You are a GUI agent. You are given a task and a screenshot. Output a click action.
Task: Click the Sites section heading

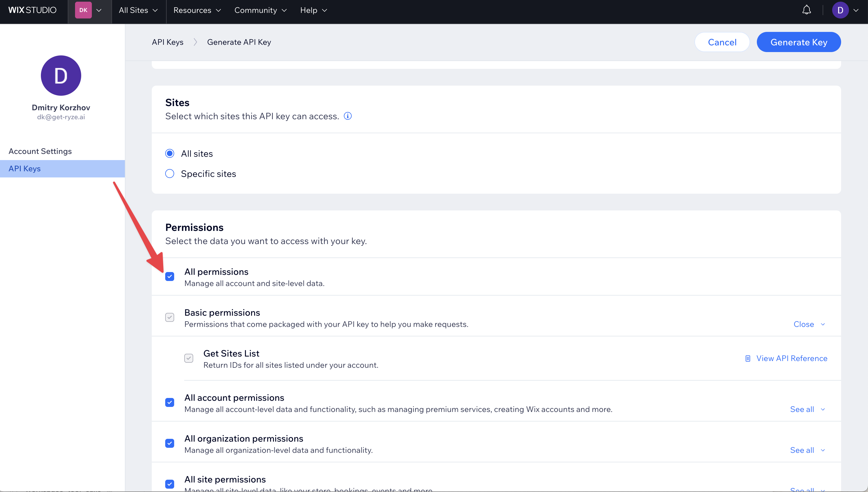tap(177, 102)
